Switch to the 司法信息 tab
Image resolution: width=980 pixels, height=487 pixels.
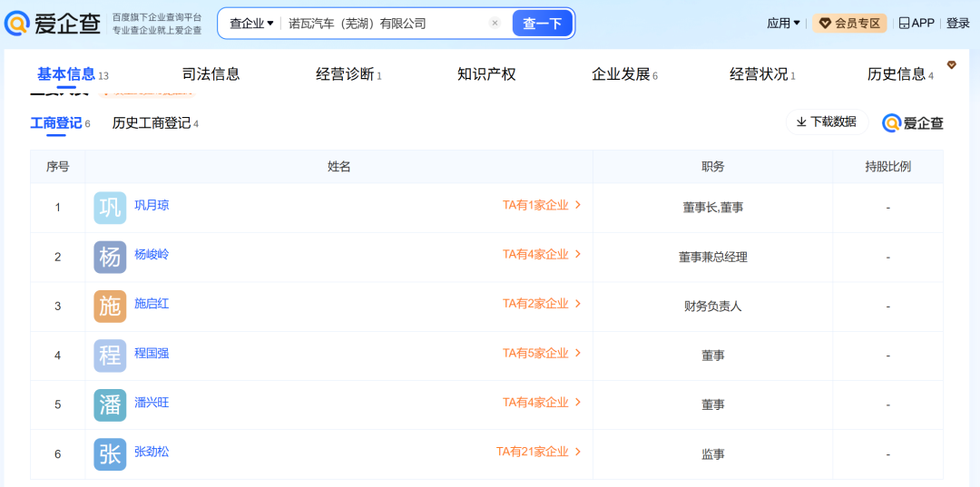tap(211, 74)
